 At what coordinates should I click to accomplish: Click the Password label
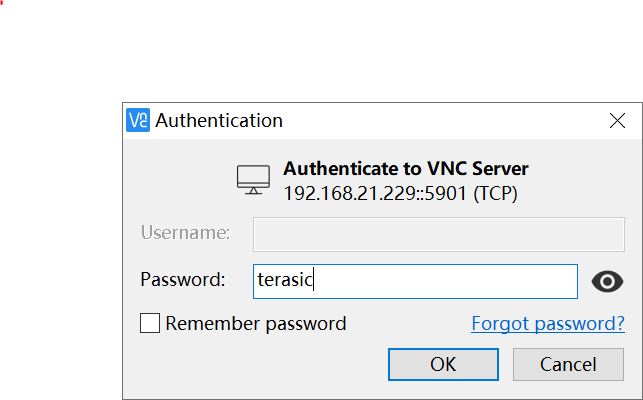point(183,280)
